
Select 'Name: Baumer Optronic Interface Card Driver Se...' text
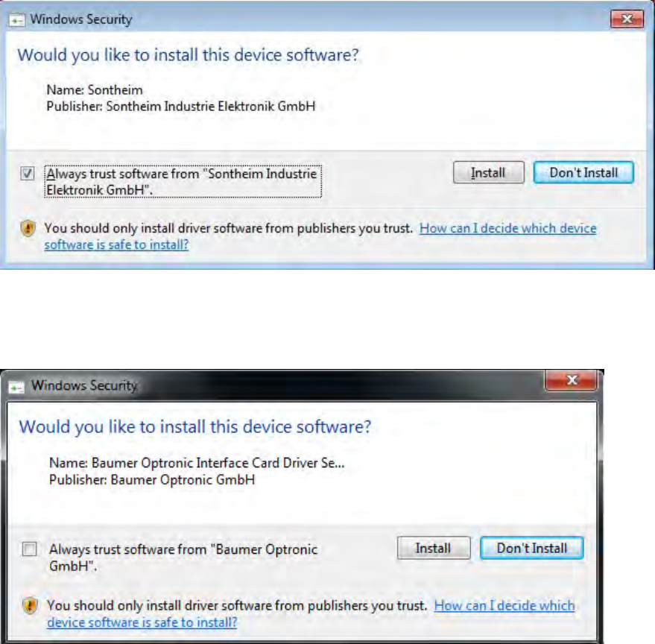pos(197,463)
